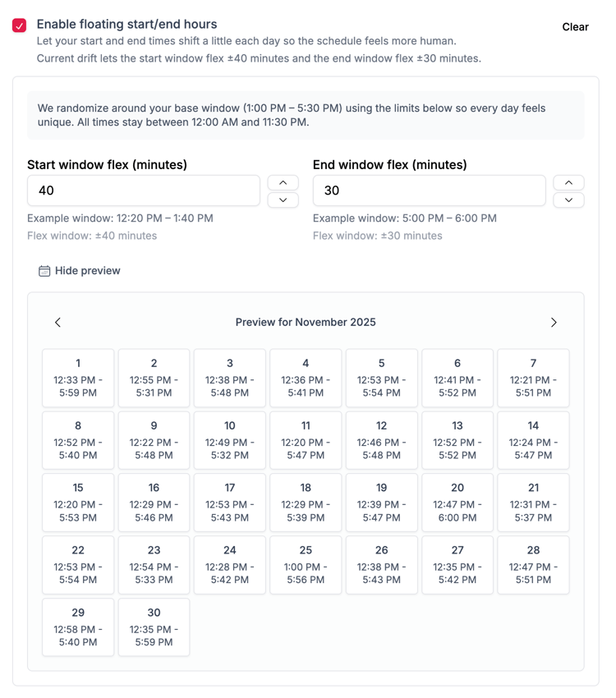
Task: Go to previous month with left chevron
Action: (57, 323)
